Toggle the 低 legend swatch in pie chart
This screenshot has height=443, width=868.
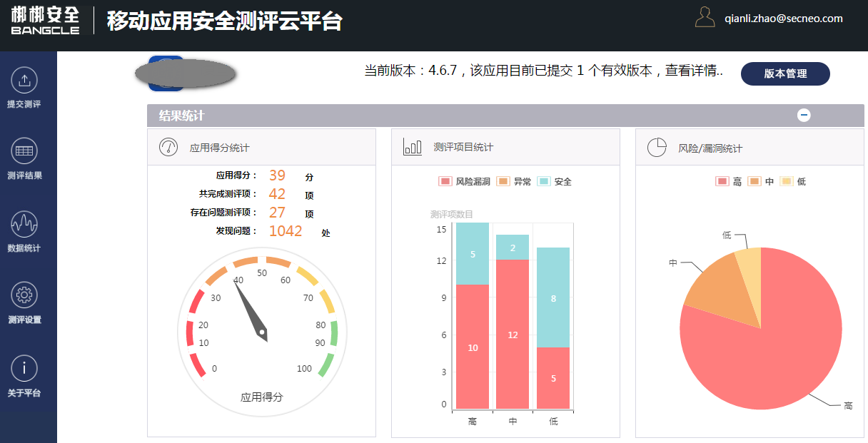pos(787,182)
